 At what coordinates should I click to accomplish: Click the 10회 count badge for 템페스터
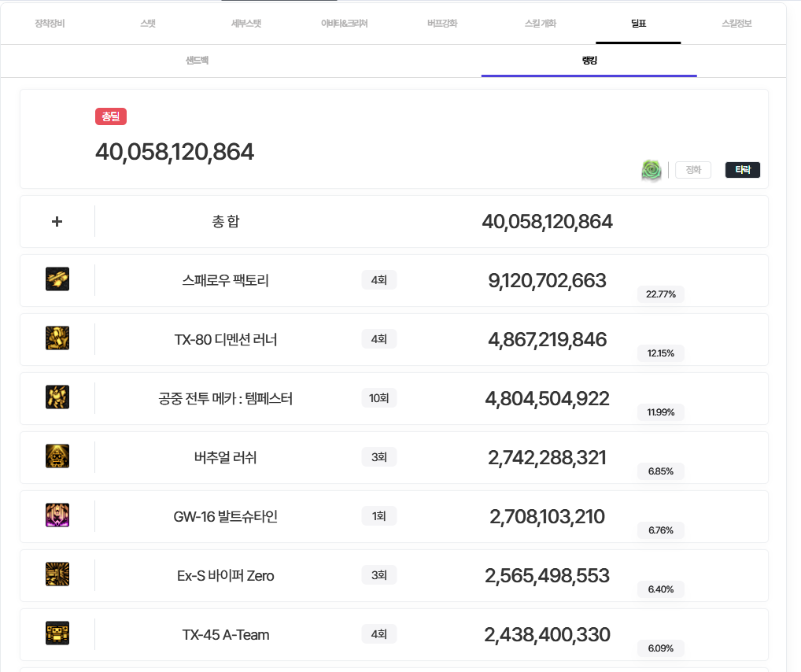click(x=378, y=398)
